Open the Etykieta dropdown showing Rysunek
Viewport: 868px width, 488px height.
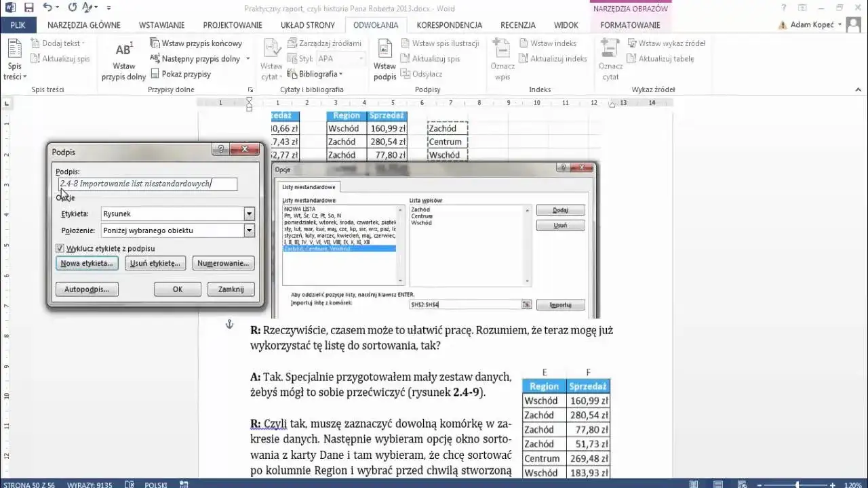pos(249,213)
